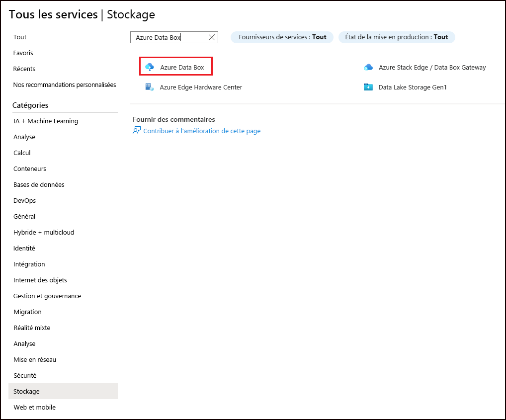Open the Web et mobile category
The height and width of the screenshot is (420, 506).
coord(34,407)
